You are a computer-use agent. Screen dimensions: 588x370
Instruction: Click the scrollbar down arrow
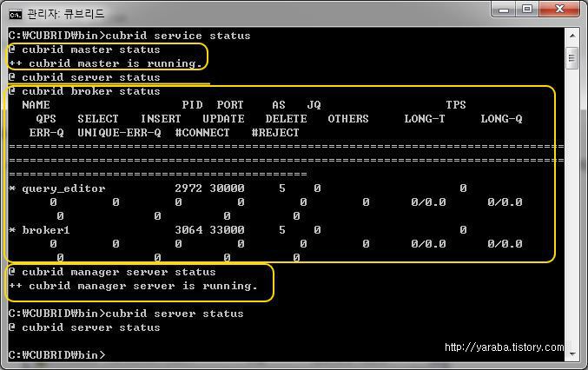(x=572, y=353)
